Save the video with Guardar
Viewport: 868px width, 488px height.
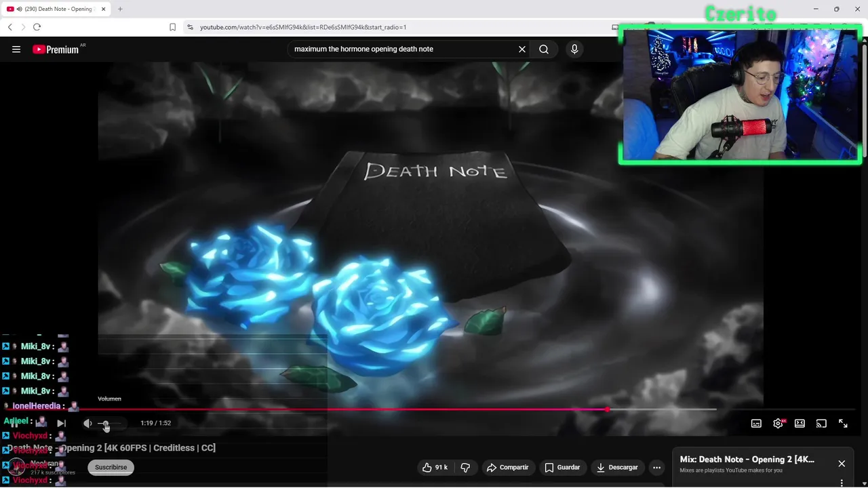[x=563, y=467]
